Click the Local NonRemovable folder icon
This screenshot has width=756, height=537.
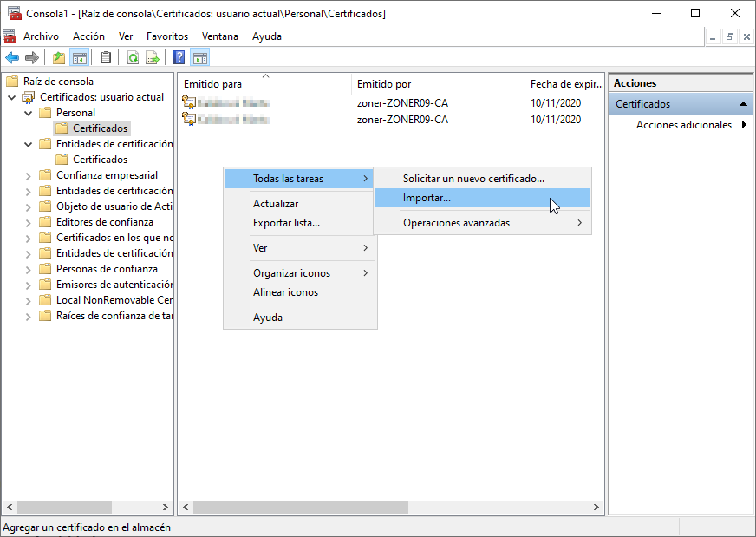tap(45, 300)
